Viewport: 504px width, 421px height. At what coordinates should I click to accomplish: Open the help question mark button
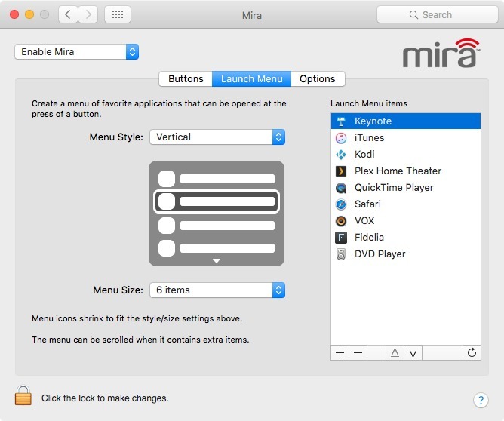tap(481, 401)
